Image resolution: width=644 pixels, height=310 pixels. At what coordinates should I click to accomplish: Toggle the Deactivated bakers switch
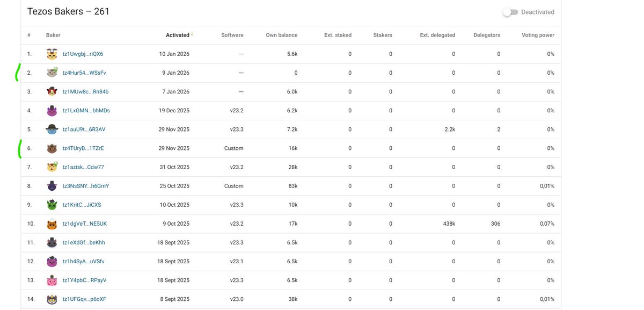click(510, 12)
